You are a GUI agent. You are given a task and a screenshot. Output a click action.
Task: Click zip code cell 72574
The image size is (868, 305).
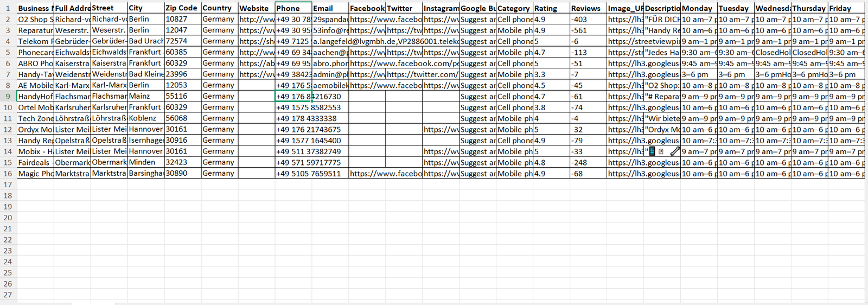(x=183, y=41)
